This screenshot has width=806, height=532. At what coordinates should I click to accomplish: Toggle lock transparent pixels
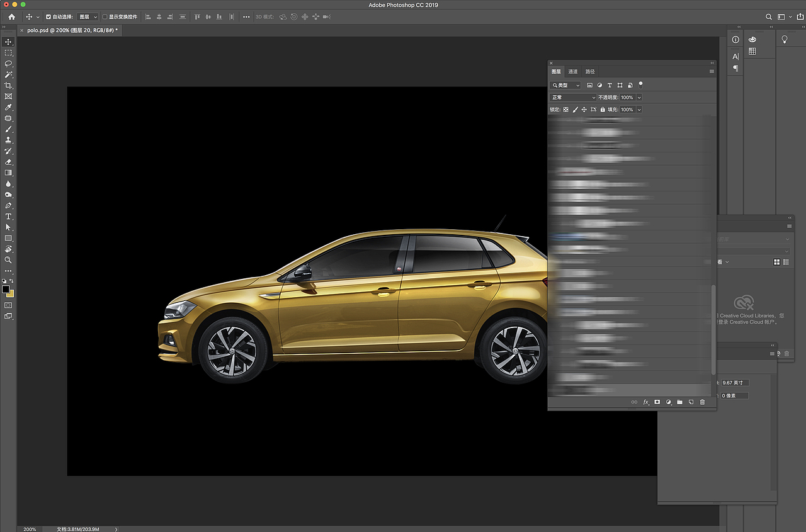pos(565,110)
